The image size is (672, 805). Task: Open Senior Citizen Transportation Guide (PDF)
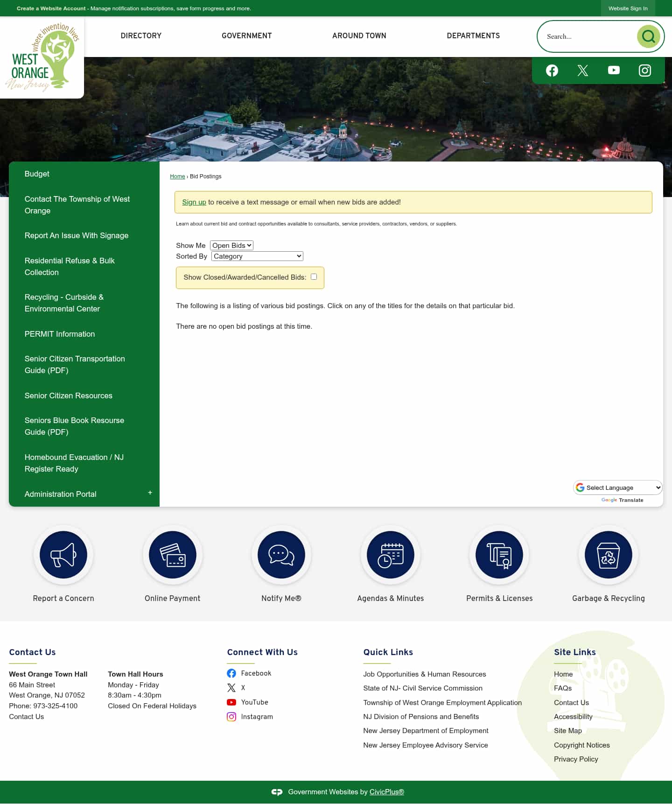tap(84, 365)
